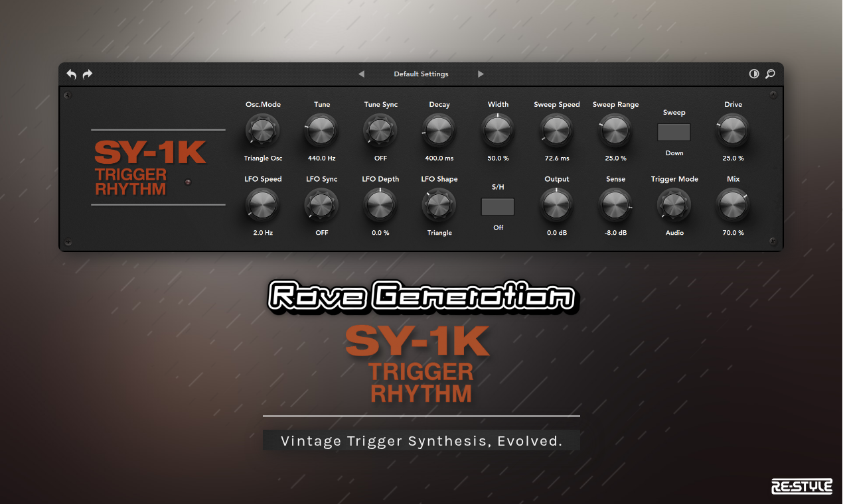Click the Drive knob
The height and width of the screenshot is (504, 843).
[733, 130]
